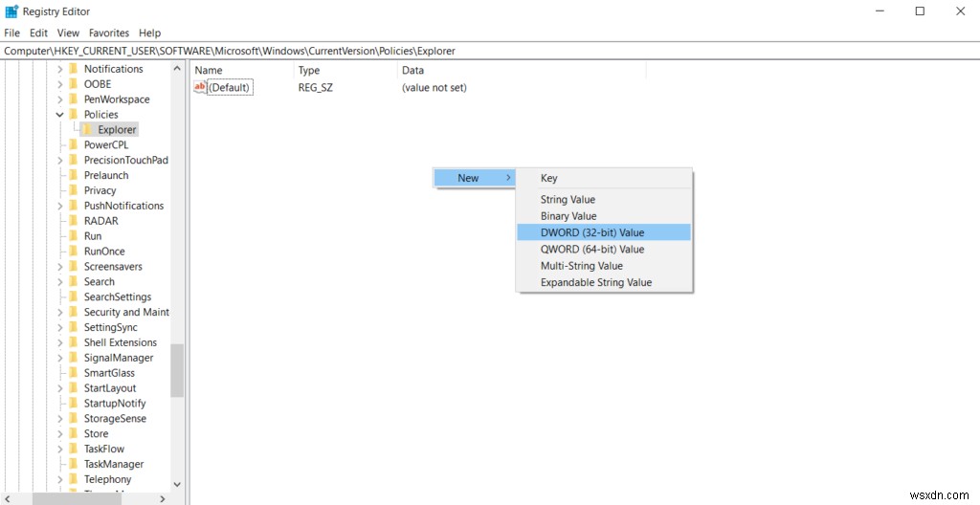Expand the PushNotifications key

coord(60,206)
